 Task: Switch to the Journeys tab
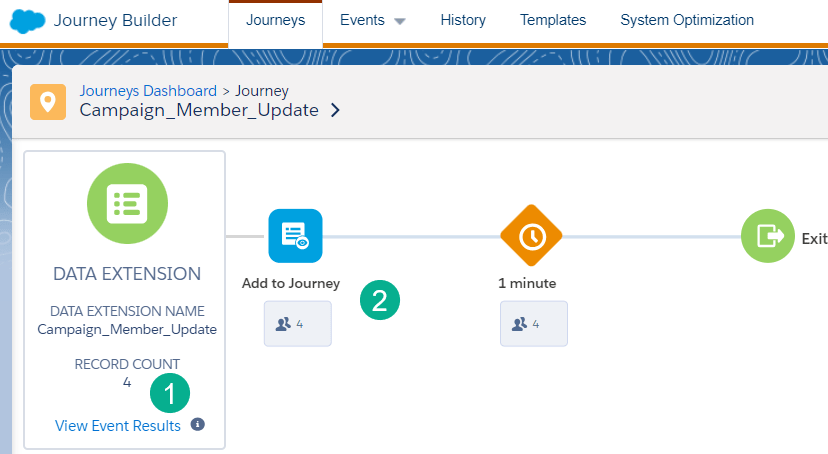[x=275, y=21]
